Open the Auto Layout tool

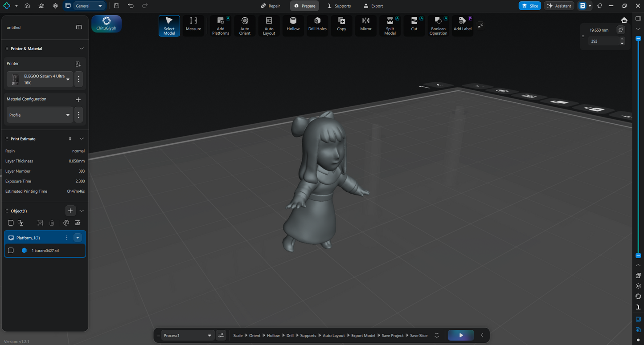(x=269, y=26)
